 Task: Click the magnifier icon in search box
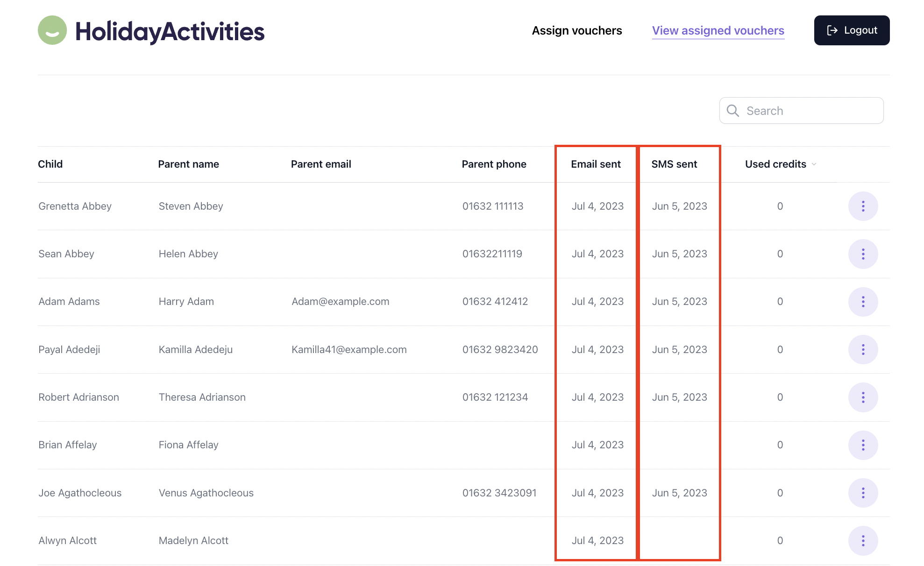pyautogui.click(x=732, y=111)
